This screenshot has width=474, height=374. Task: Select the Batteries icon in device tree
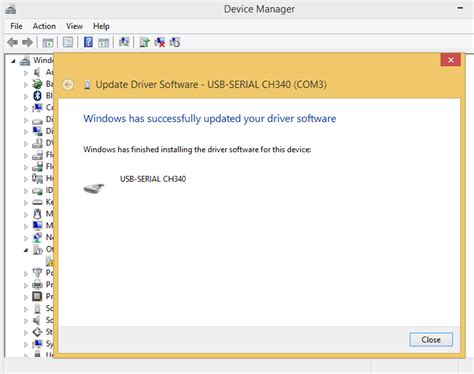[x=37, y=84]
